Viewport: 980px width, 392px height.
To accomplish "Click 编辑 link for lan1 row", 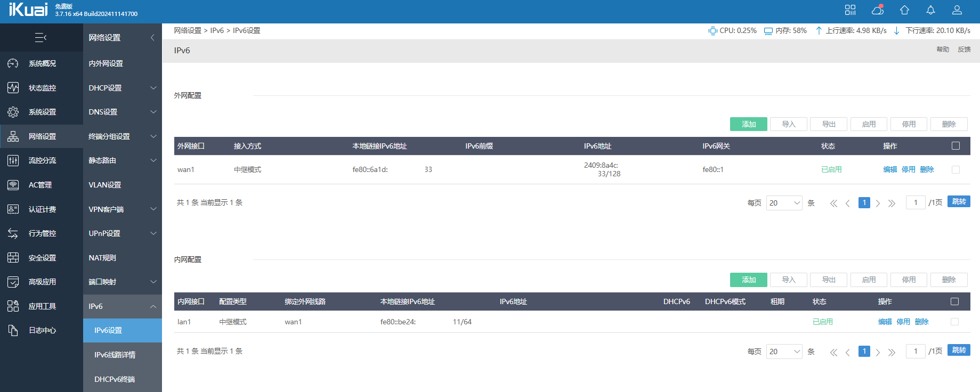I will pyautogui.click(x=885, y=322).
